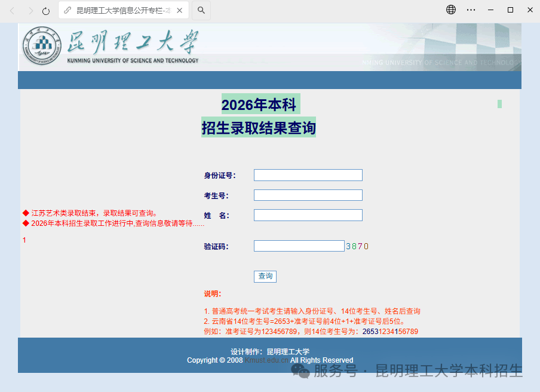
Task: Open the Kmust.edu.cn footer link
Action: [266, 360]
